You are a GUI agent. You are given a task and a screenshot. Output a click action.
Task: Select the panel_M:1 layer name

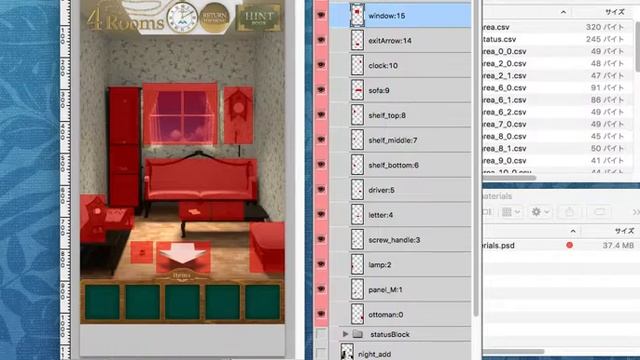coord(385,290)
